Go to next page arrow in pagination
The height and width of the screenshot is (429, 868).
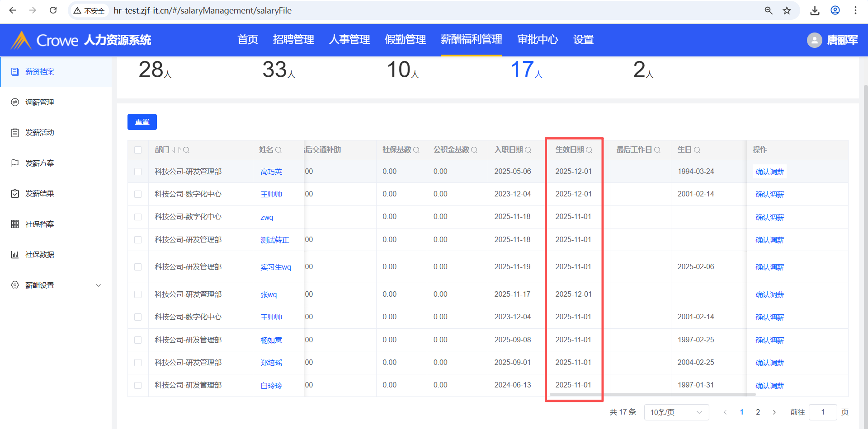coord(774,412)
